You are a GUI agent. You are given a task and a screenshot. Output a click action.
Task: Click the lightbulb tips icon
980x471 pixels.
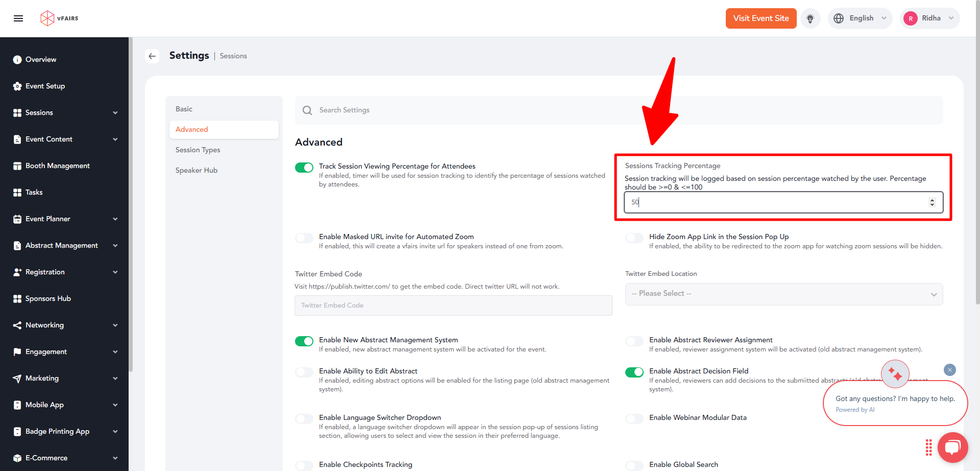[810, 18]
